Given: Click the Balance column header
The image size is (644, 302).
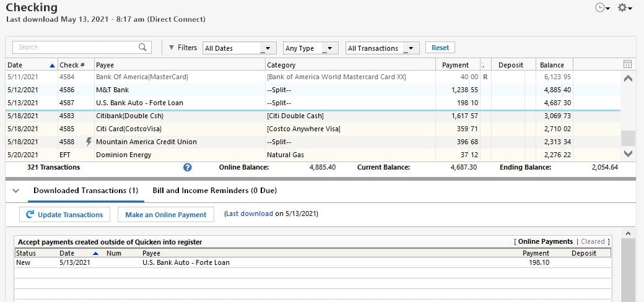Looking at the screenshot, I should (x=554, y=65).
